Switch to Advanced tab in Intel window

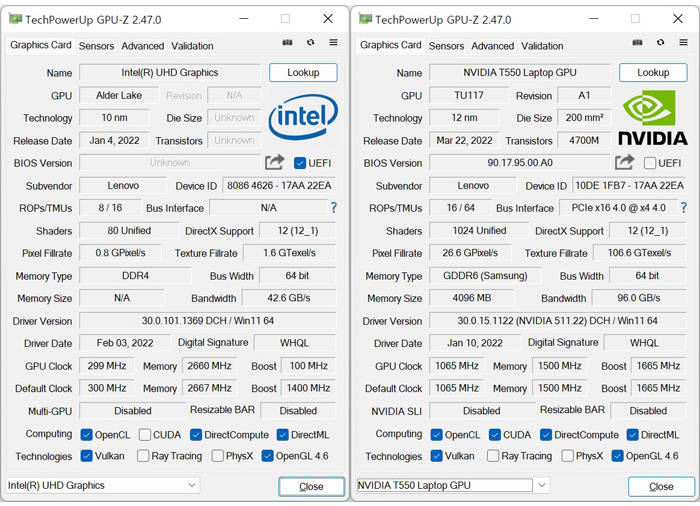142,46
